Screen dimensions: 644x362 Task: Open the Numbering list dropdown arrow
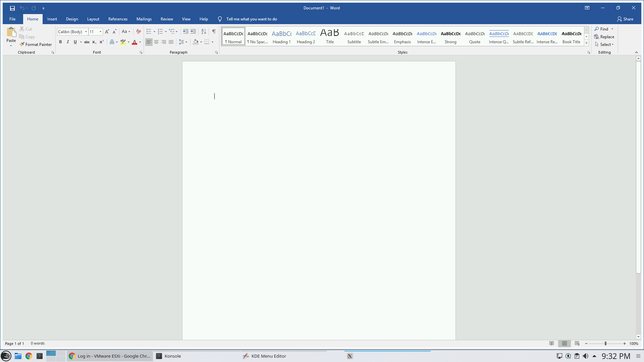point(166,32)
